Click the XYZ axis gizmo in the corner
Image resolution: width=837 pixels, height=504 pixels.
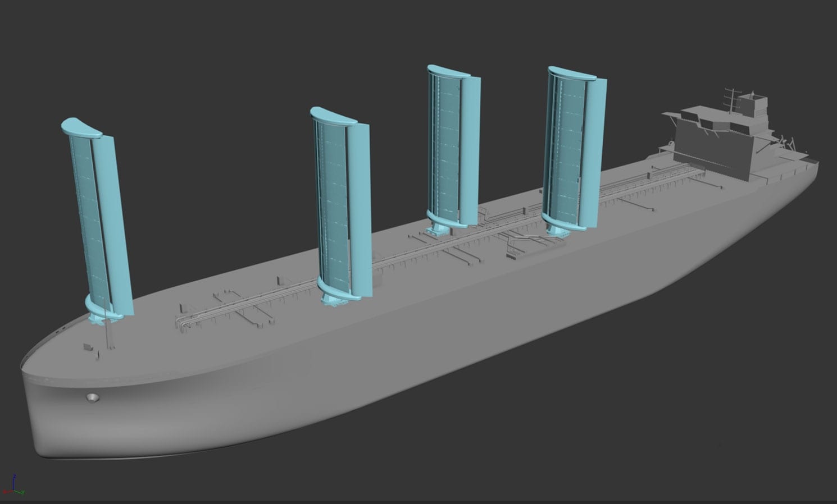[13, 486]
